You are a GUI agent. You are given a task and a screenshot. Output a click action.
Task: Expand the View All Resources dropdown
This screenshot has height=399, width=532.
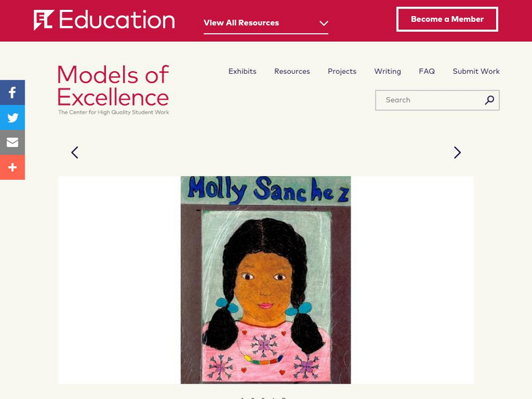pos(241,23)
